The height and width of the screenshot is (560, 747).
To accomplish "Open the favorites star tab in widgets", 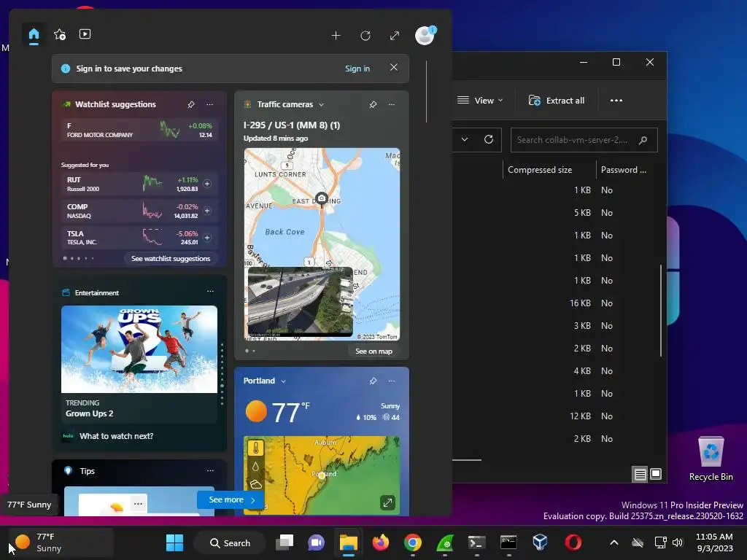I will tap(60, 34).
